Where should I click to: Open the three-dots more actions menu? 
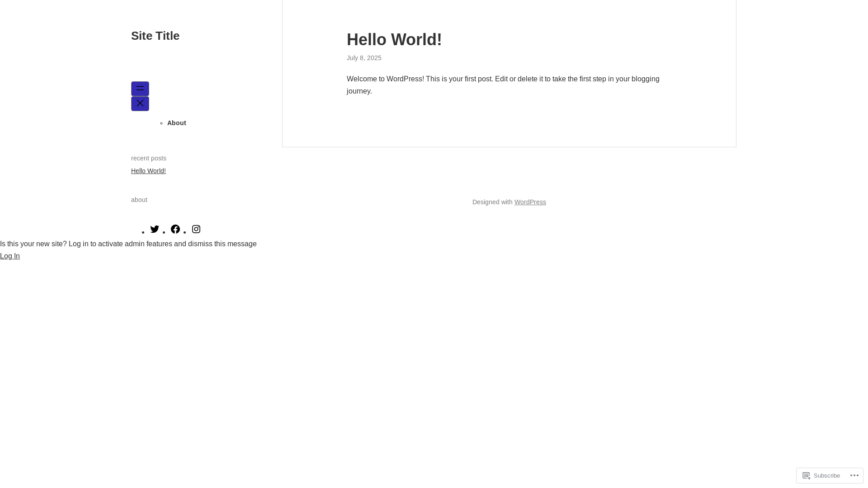pos(854,475)
